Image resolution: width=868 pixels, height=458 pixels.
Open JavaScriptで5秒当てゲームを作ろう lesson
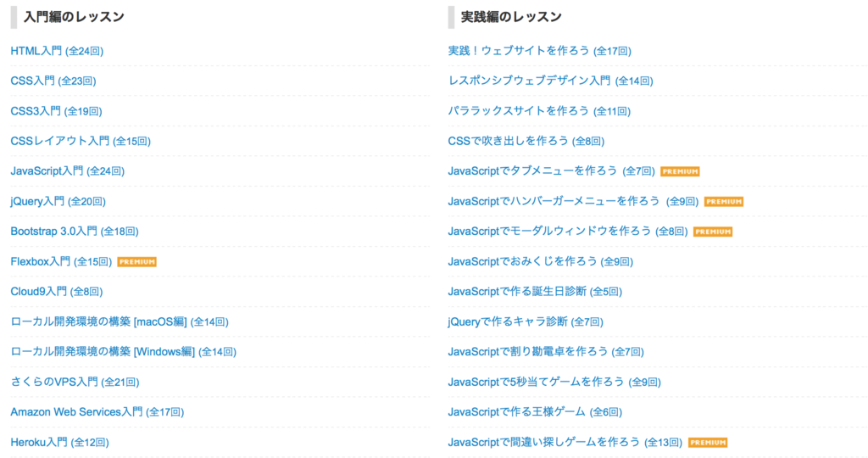point(554,383)
